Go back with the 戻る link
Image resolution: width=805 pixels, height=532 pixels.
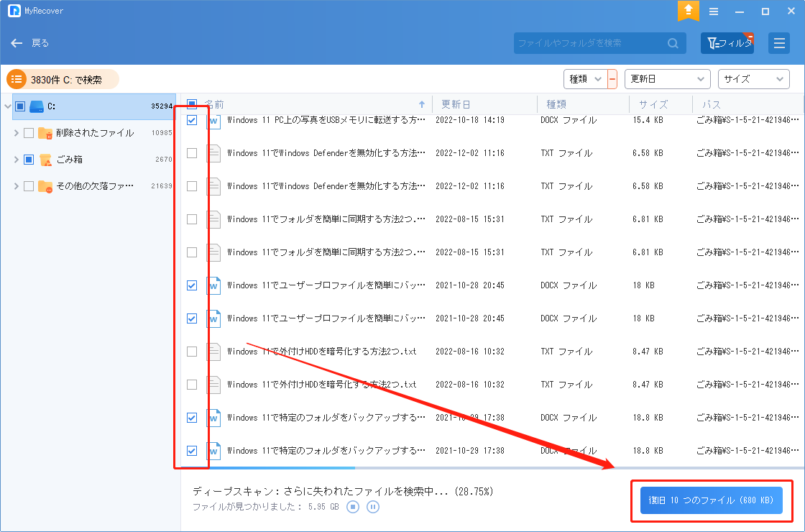[40, 43]
